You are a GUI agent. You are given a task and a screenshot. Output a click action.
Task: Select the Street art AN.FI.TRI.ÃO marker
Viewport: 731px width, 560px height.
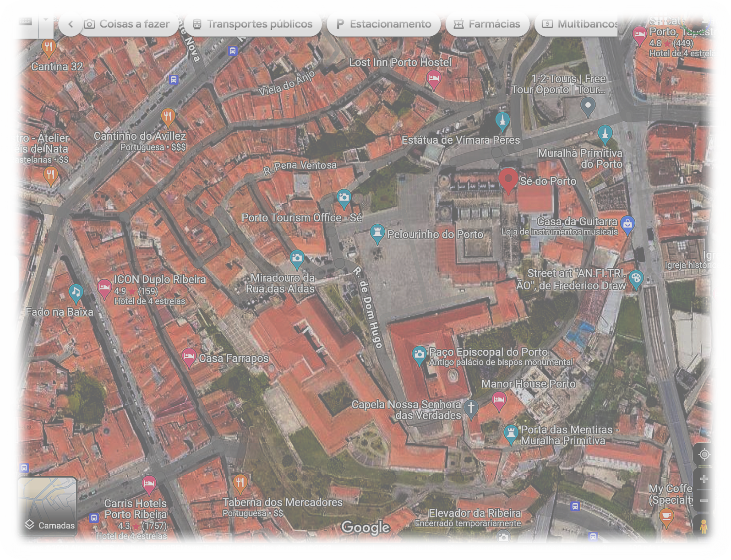[x=635, y=278]
